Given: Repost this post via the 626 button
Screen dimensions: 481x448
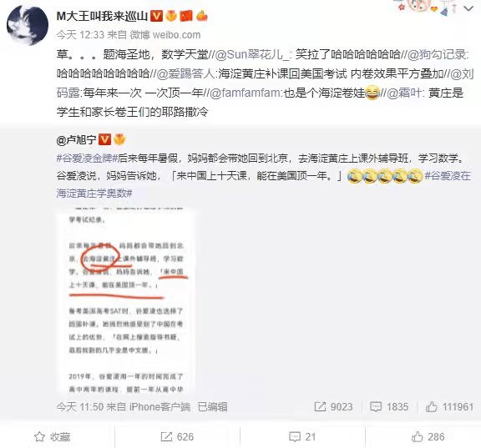Looking at the screenshot, I should click(177, 436).
